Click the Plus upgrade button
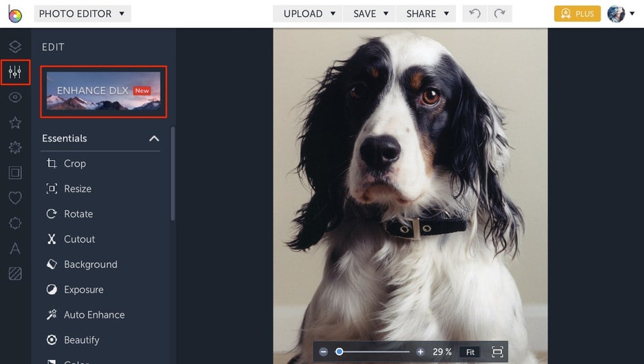644x364 pixels. click(577, 14)
